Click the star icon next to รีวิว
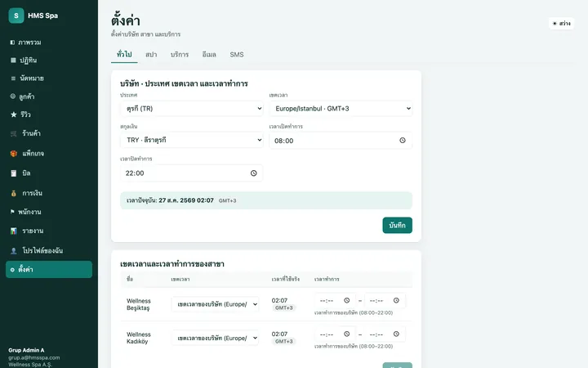The height and width of the screenshot is (368, 588). point(14,114)
